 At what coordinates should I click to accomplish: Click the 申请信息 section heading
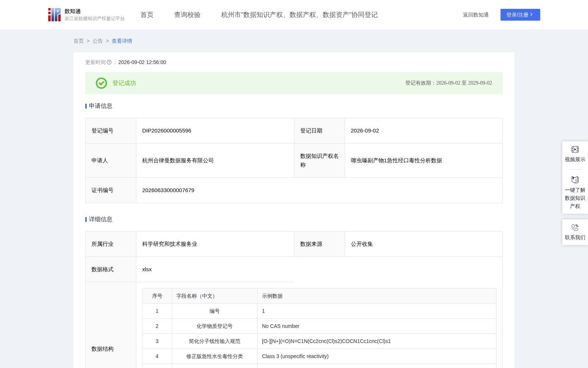point(101,106)
